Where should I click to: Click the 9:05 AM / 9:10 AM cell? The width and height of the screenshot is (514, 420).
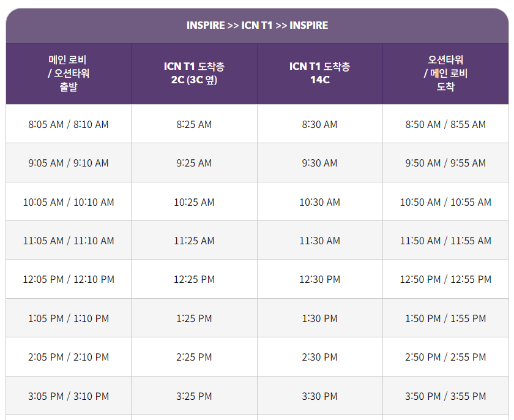pos(69,163)
